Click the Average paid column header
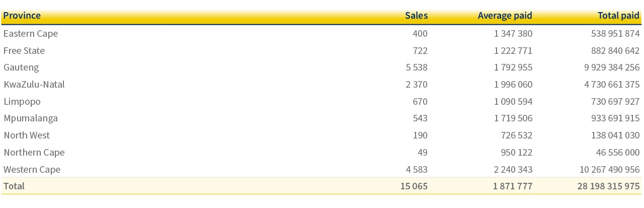The height and width of the screenshot is (208, 644). click(505, 16)
